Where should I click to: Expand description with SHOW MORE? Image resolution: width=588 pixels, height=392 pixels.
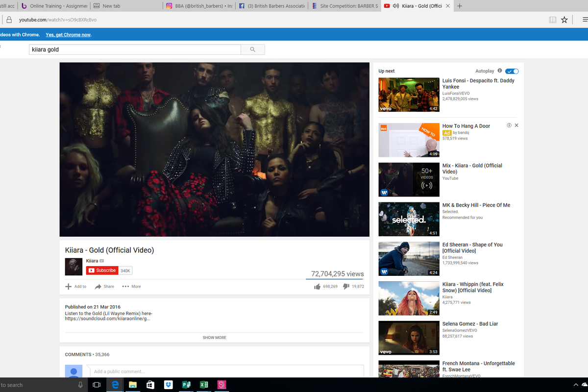(x=215, y=338)
